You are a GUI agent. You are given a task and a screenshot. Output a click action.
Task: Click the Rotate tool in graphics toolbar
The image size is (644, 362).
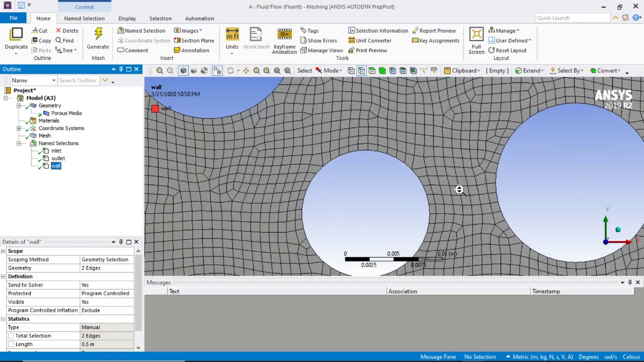click(x=230, y=71)
